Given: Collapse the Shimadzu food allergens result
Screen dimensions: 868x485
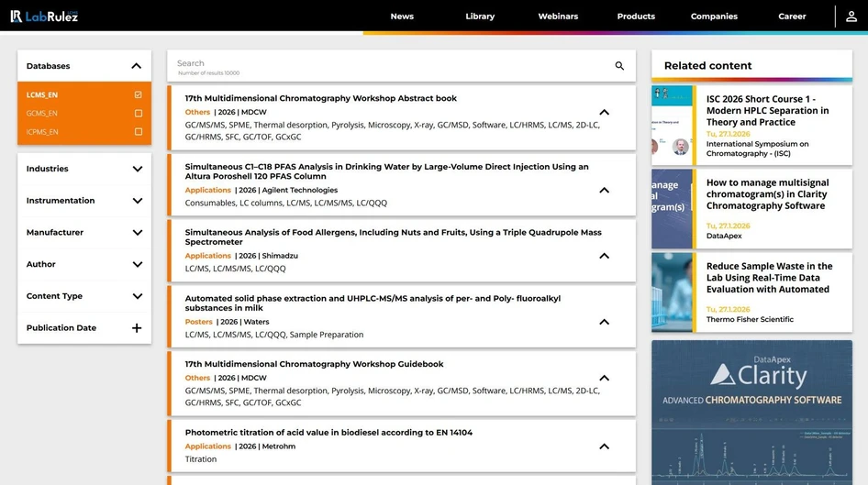Looking at the screenshot, I should point(604,256).
